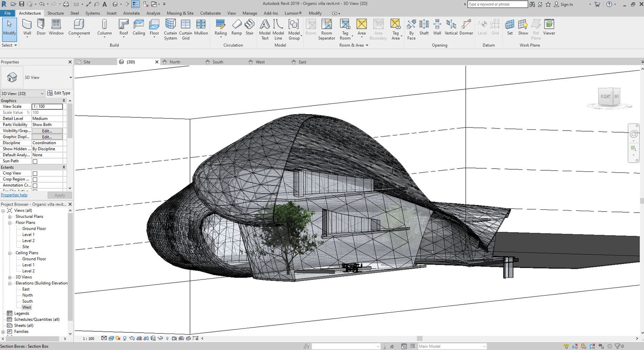Switch to the Insert ribbon tab

[111, 13]
